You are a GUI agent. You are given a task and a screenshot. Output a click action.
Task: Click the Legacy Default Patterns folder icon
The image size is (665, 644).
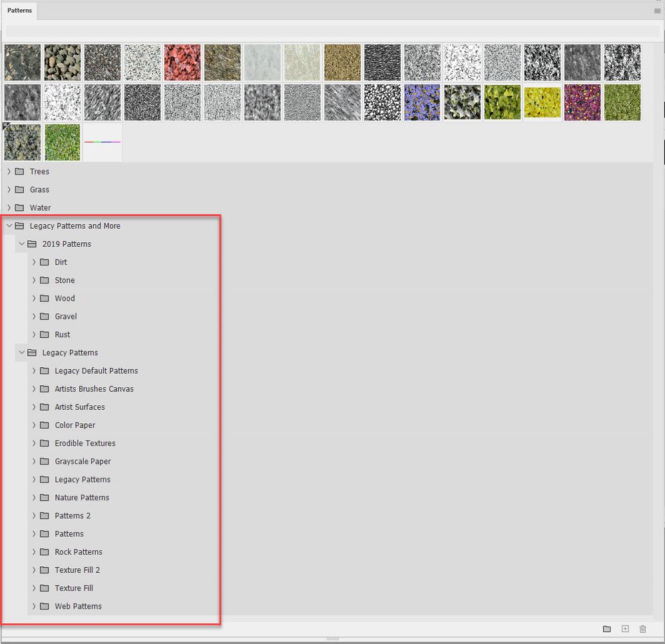45,371
